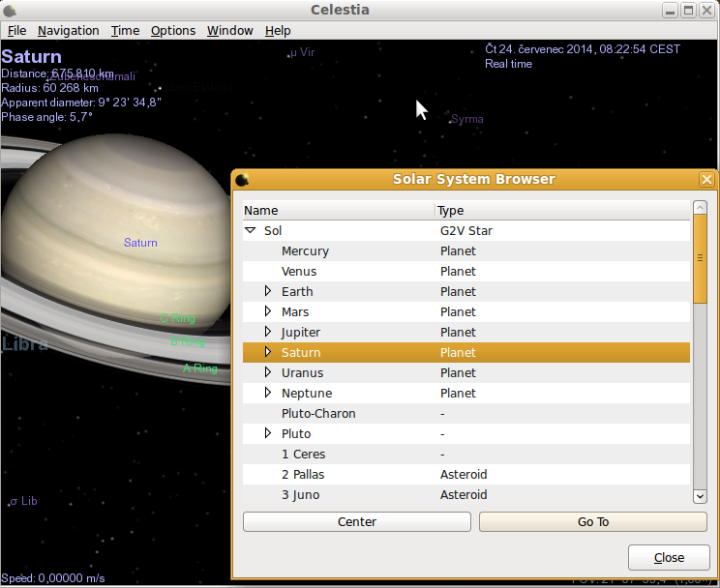The height and width of the screenshot is (588, 720).
Task: Click the μ Vir star label
Action: pyautogui.click(x=303, y=52)
